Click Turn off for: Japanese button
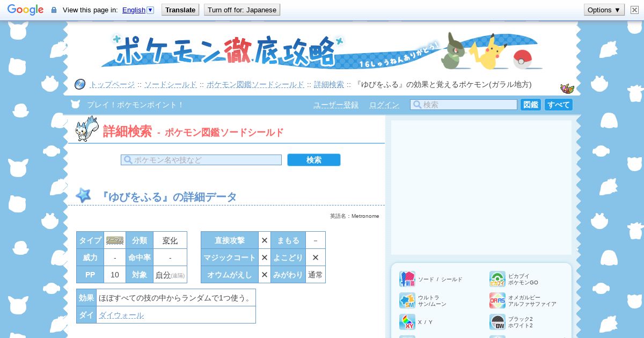 (x=242, y=10)
